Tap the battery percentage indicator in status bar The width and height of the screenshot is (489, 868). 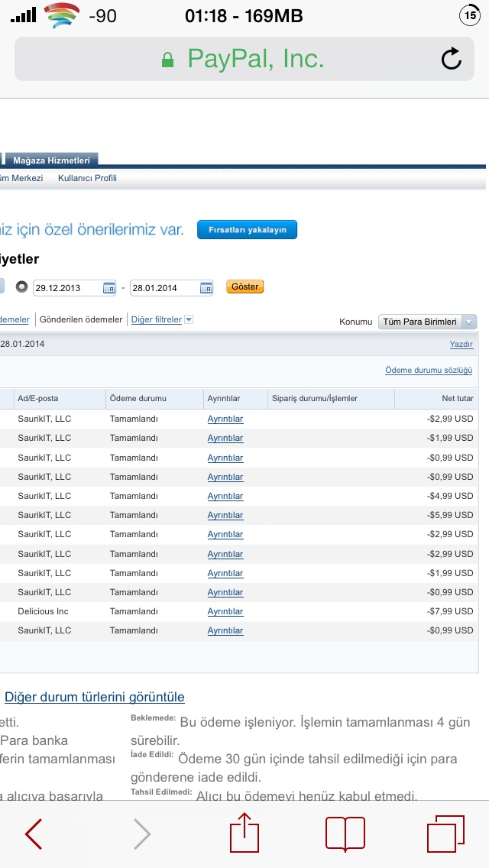(x=470, y=15)
